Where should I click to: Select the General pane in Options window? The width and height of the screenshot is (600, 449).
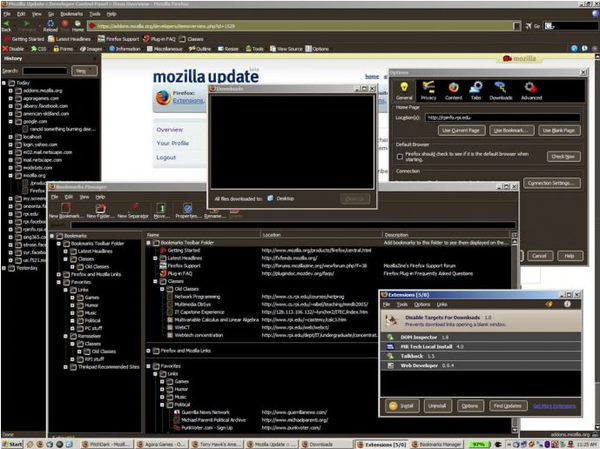(404, 91)
